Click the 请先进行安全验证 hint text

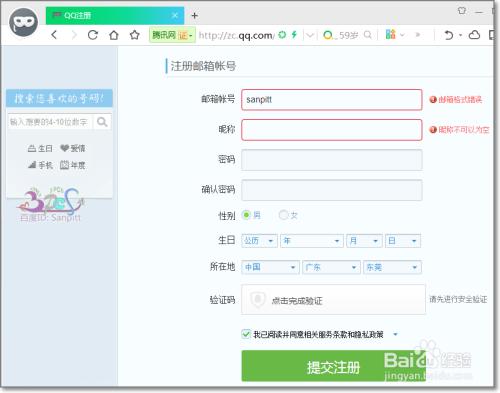458,299
